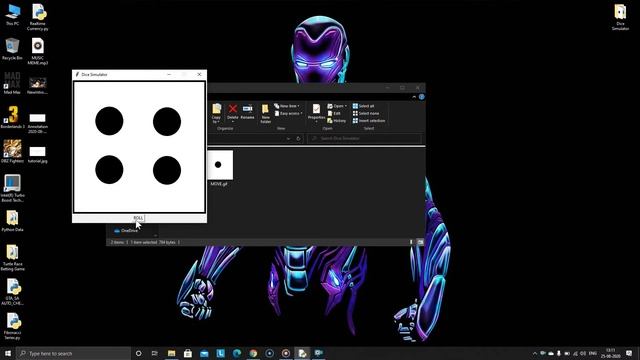Click the blue help icon in File Explorer
Image resolution: width=640 pixels, height=360 pixels.
pyautogui.click(x=421, y=97)
